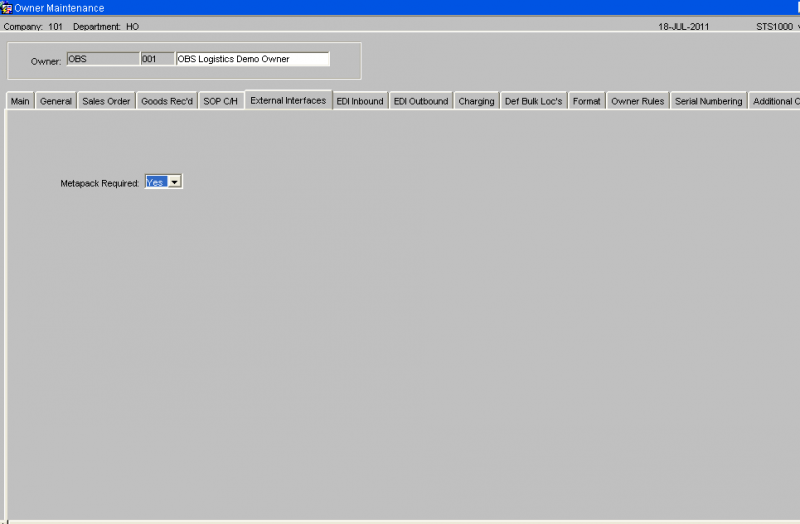
Task: Click the STS1000 form code
Action: 774,27
